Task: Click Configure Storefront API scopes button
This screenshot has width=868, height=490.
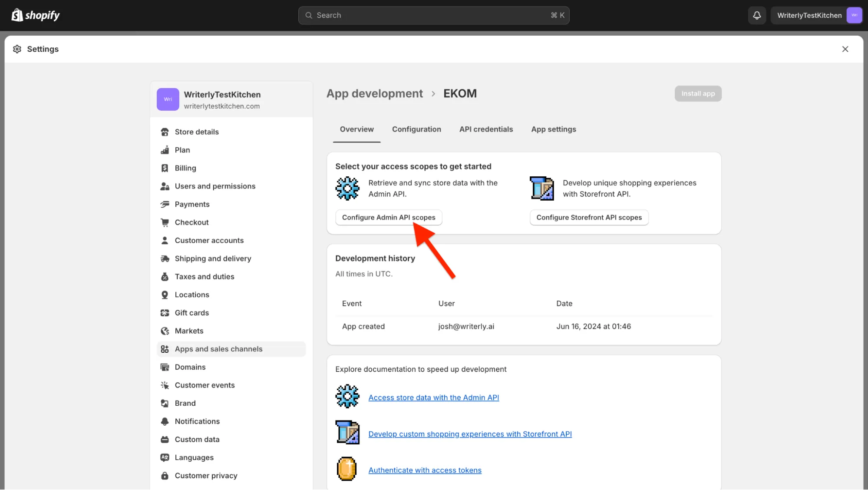Action: click(589, 218)
